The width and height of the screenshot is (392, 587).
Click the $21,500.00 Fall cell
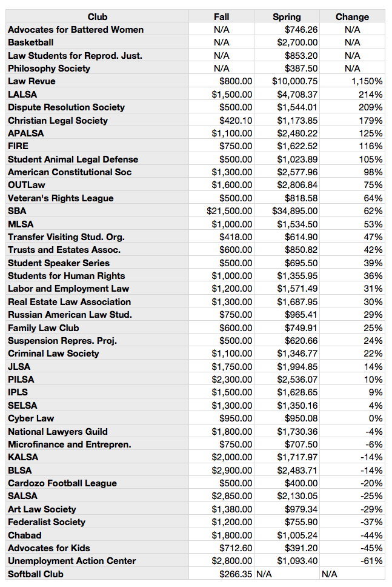point(221,211)
